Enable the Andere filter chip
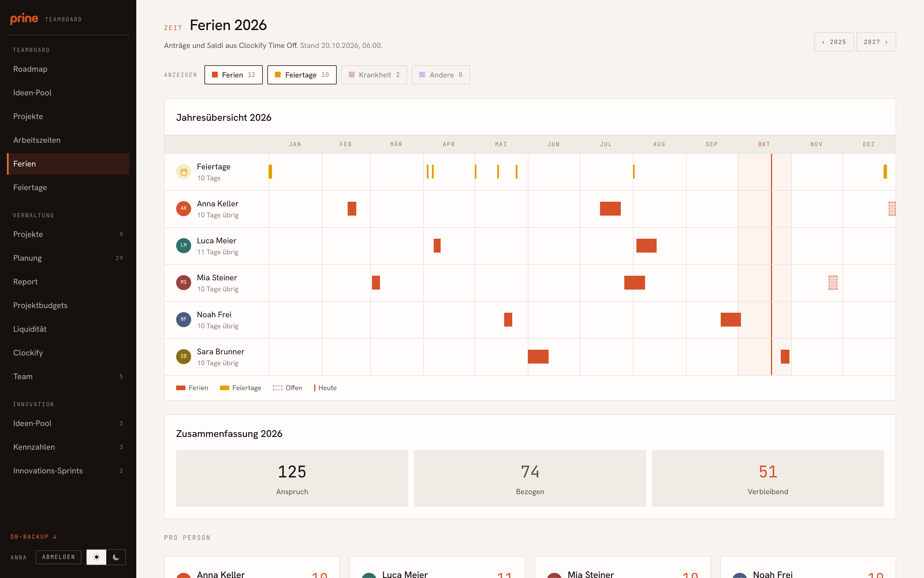924x578 pixels. (441, 75)
